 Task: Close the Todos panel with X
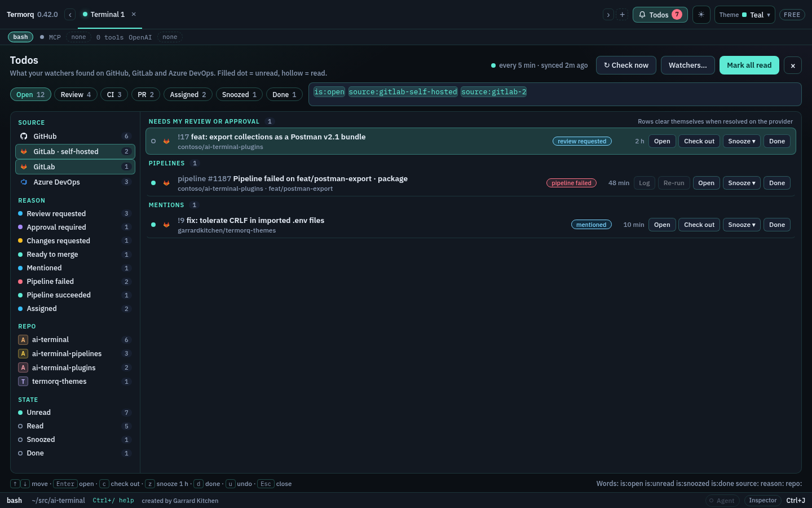793,65
